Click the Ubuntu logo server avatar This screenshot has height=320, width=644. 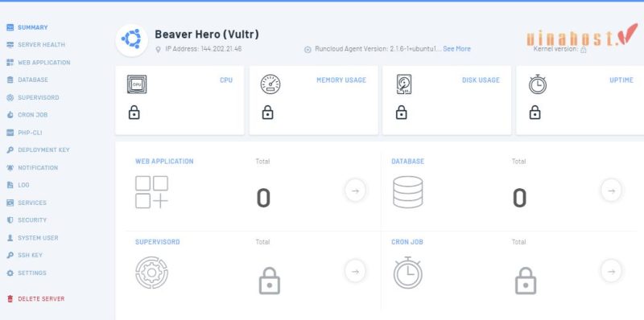pos(131,39)
